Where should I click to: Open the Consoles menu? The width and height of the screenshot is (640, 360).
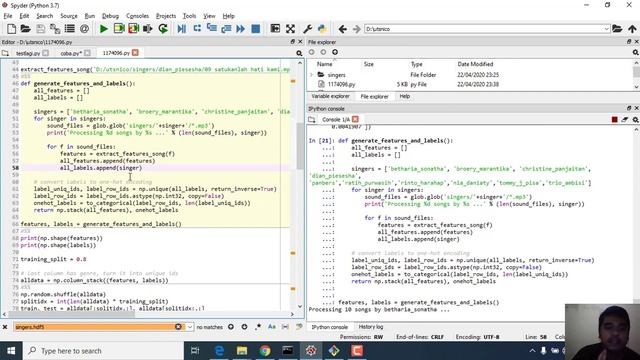point(138,16)
